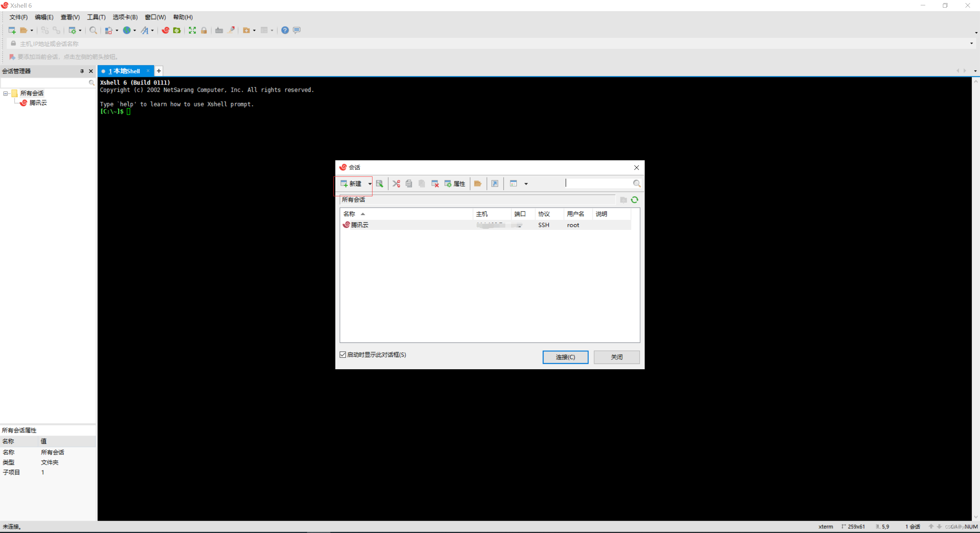Select 腾讯云 in session manager tree
Image resolution: width=980 pixels, height=533 pixels.
pyautogui.click(x=38, y=103)
